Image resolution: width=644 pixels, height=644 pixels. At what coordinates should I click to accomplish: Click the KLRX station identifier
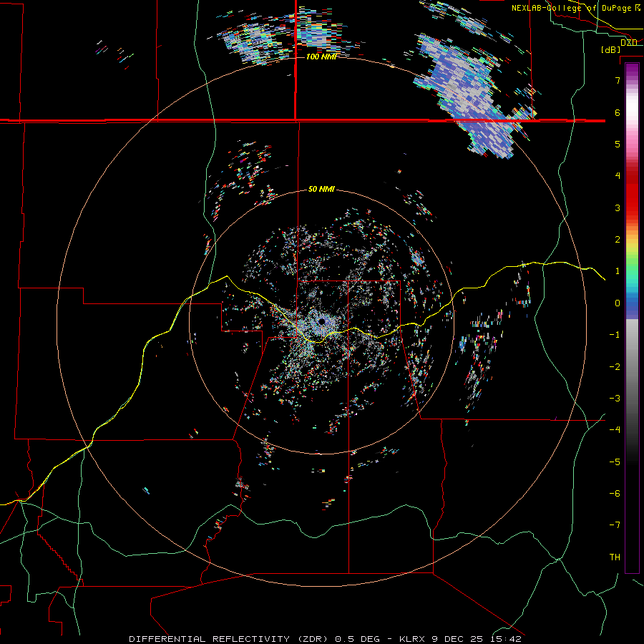[413, 639]
